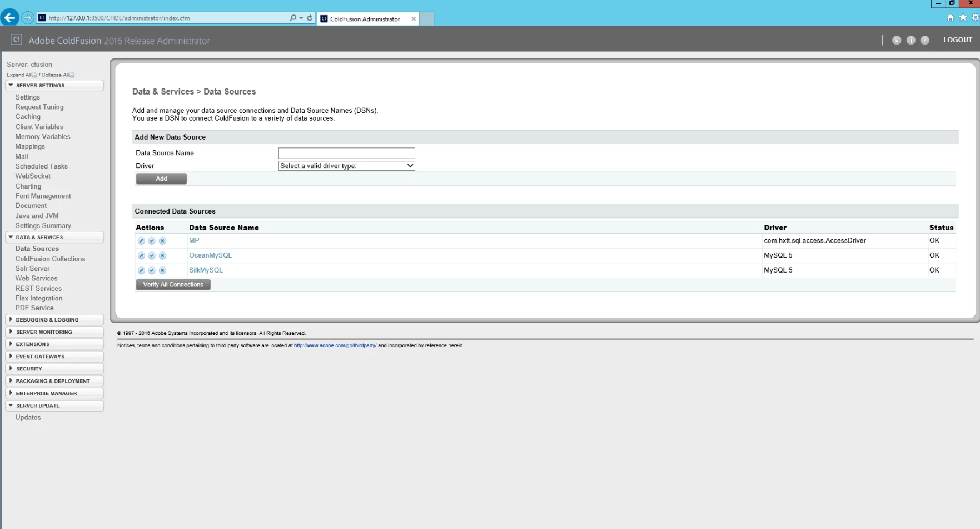
Task: Open Request Tuning page
Action: pyautogui.click(x=39, y=107)
